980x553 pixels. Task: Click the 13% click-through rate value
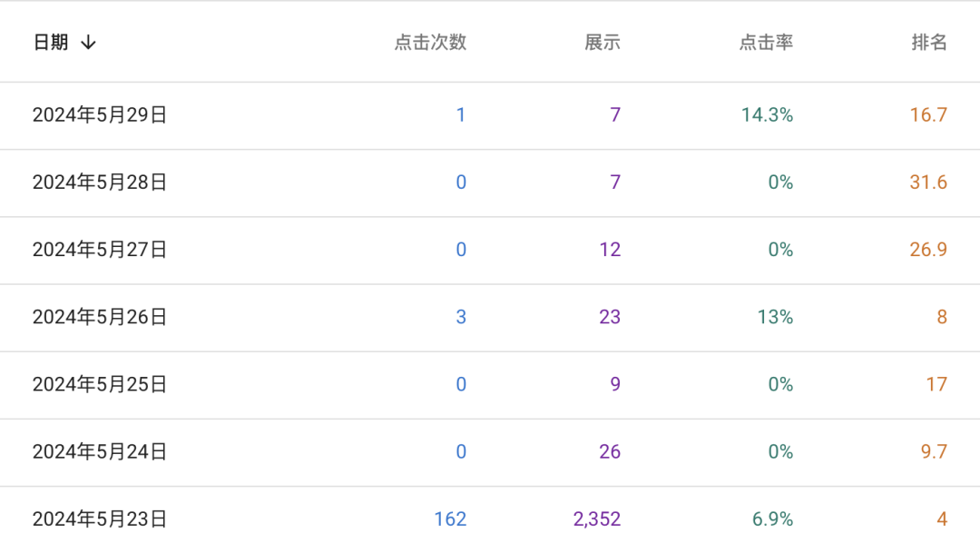[x=774, y=317]
